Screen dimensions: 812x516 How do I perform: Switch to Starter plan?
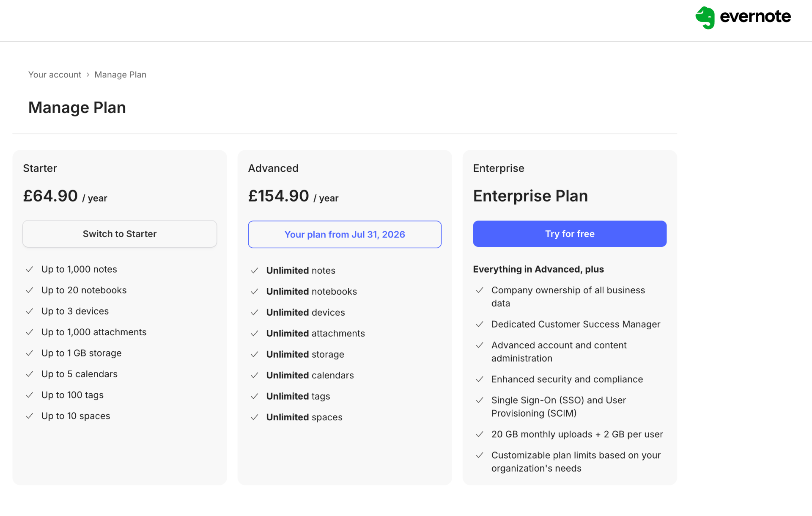(120, 234)
